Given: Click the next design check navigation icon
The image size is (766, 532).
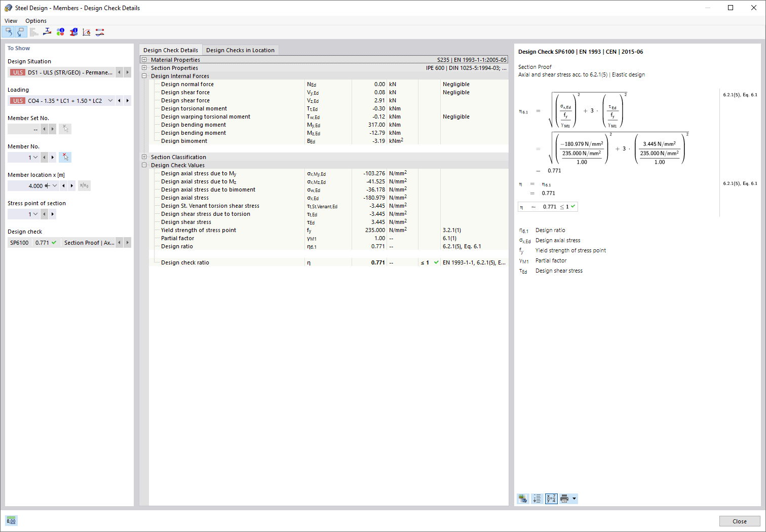Looking at the screenshot, I should pos(21,31).
